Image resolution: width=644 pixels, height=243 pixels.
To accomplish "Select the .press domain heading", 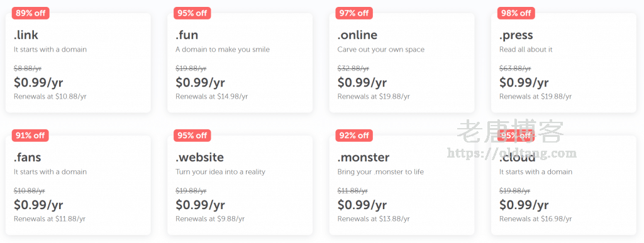I will pyautogui.click(x=516, y=36).
